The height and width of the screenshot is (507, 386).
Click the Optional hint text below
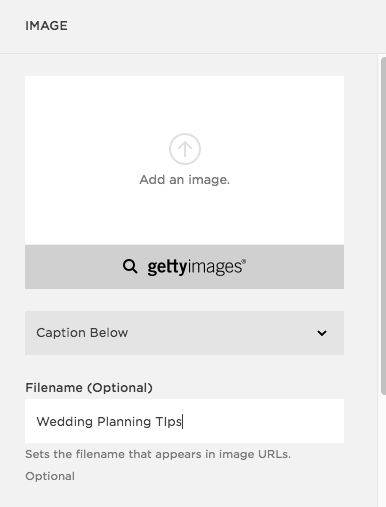pyautogui.click(x=50, y=476)
